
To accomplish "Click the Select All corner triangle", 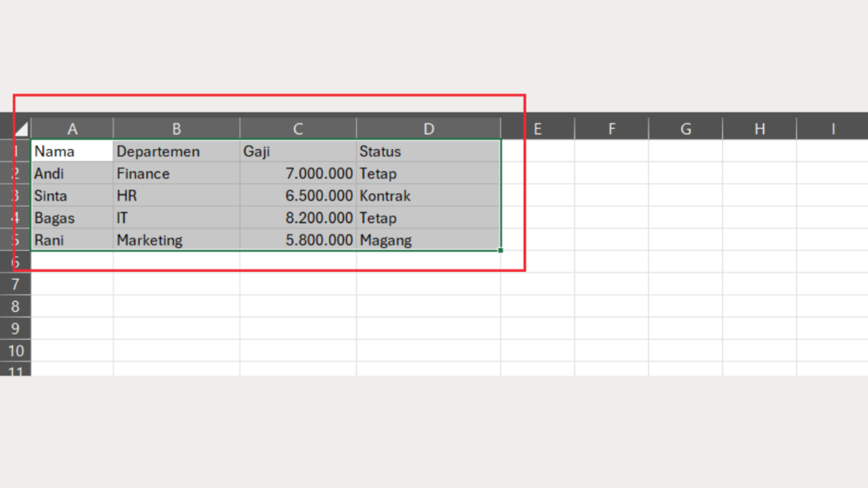I will tap(21, 130).
